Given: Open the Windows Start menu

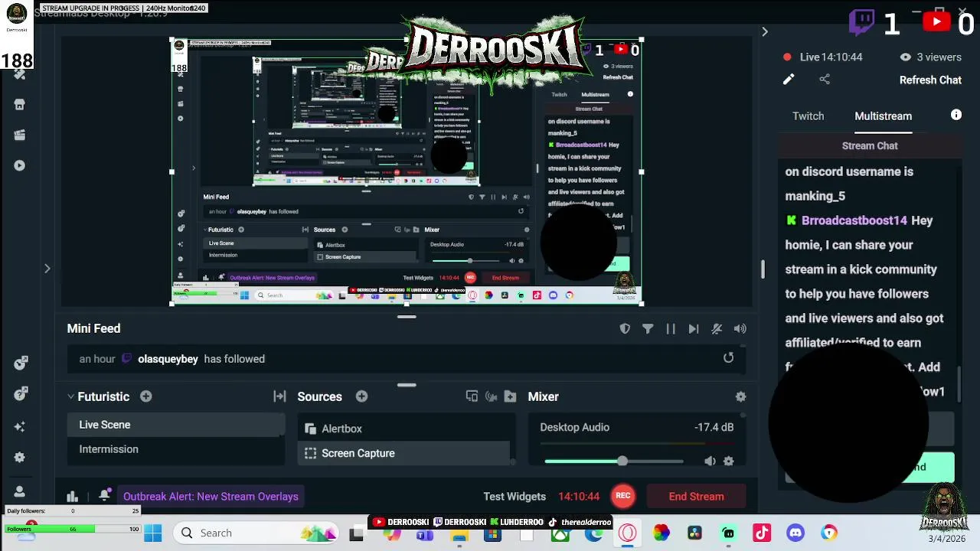Looking at the screenshot, I should coord(152,533).
